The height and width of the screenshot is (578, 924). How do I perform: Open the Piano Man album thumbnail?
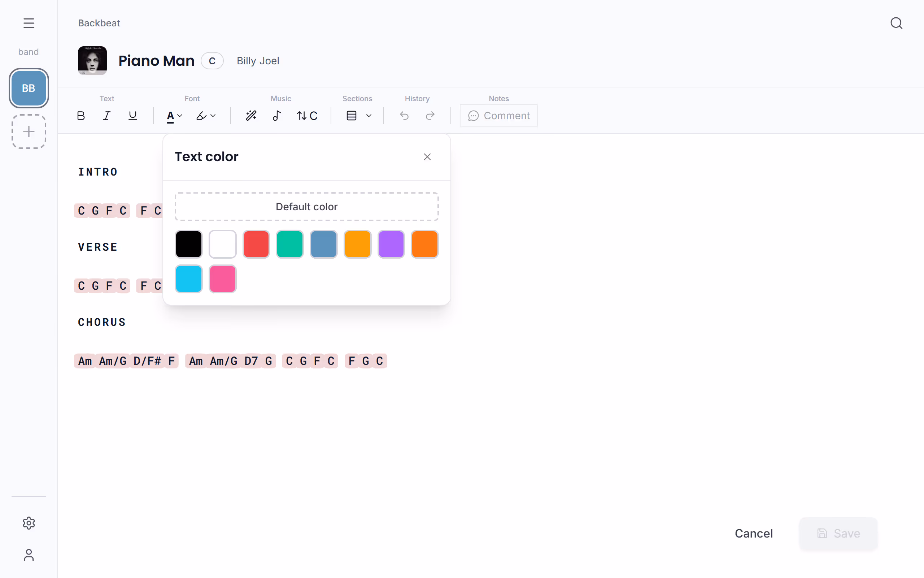92,61
